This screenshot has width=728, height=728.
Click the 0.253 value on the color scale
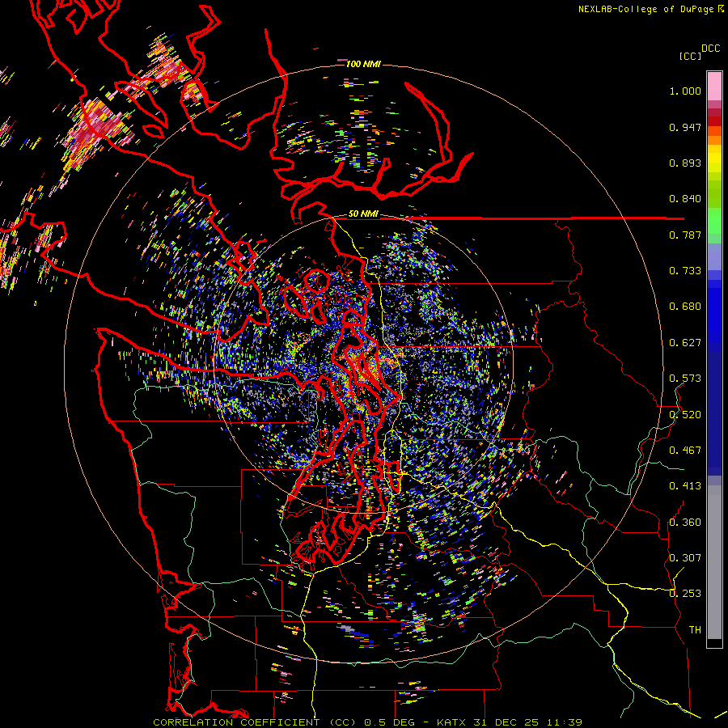point(685,594)
